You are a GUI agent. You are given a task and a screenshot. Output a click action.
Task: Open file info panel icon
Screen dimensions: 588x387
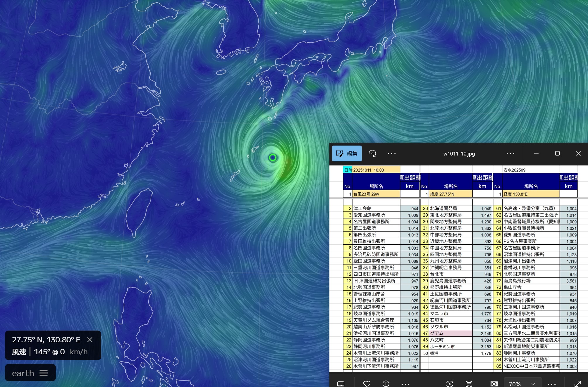386,383
